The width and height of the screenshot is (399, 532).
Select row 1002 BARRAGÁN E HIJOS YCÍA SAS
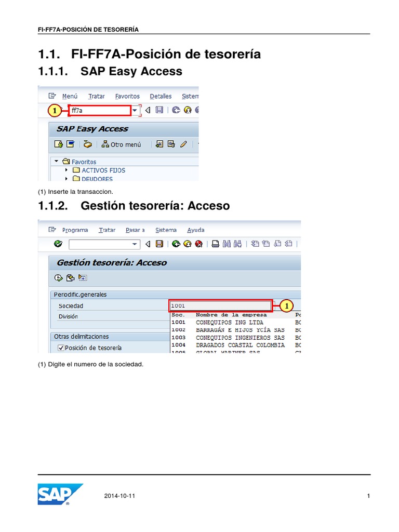point(235,330)
